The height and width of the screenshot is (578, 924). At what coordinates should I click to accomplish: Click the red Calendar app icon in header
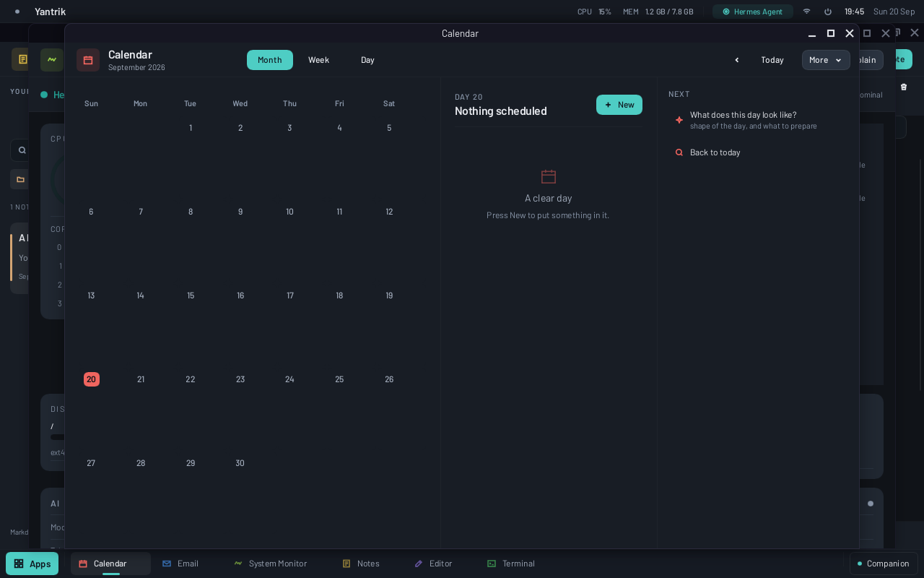88,60
